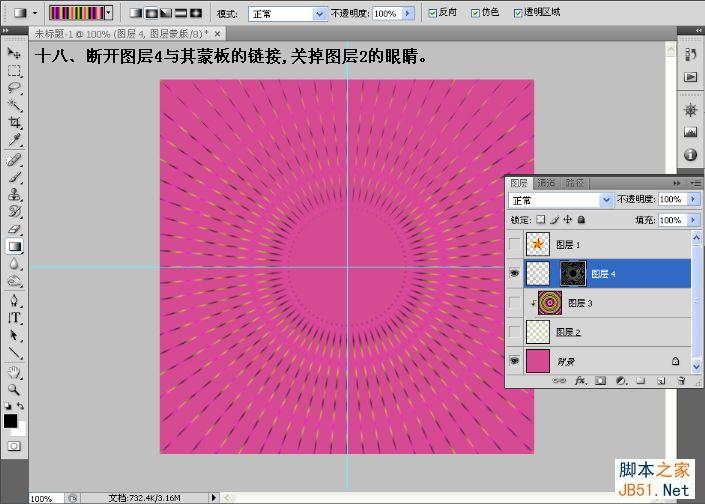Toggle the Transparency (透明区域) checkbox
Image resolution: width=705 pixels, height=504 pixels.
(518, 13)
